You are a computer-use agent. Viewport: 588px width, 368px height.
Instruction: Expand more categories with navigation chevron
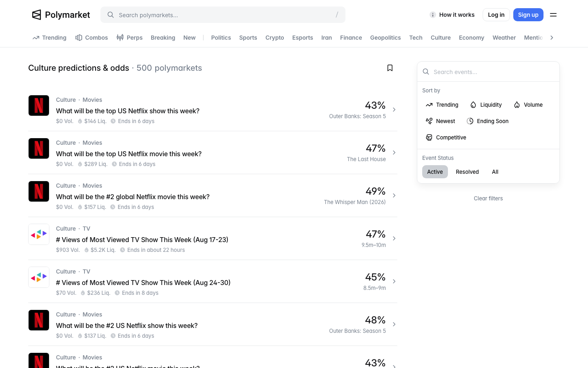[x=552, y=38]
